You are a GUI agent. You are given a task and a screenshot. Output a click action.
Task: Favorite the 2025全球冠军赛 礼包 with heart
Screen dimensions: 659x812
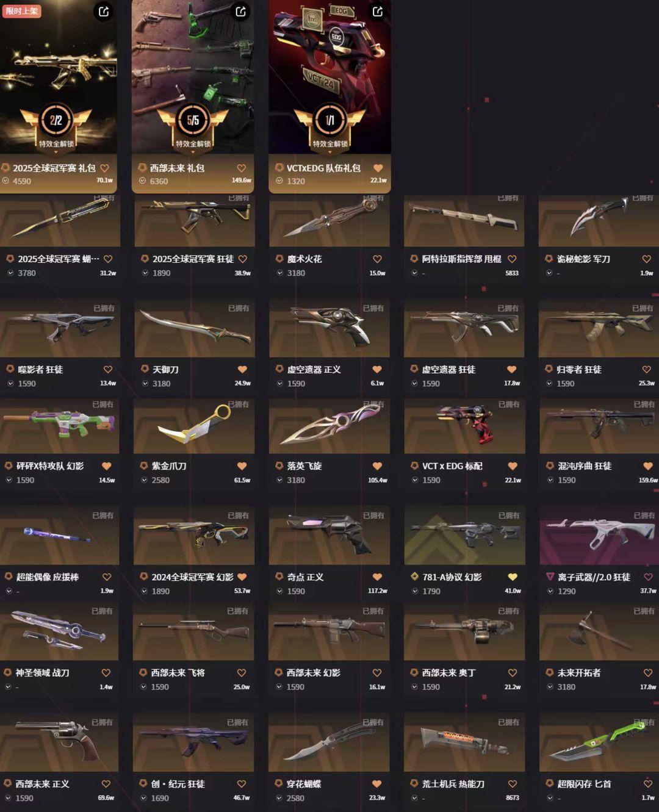[x=104, y=168]
